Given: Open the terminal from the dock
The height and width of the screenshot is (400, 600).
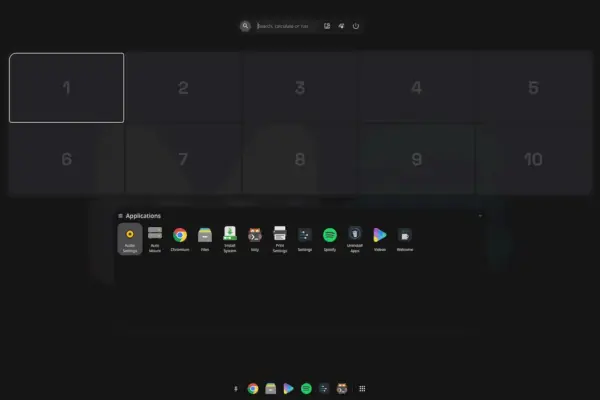Looking at the screenshot, I should tap(342, 389).
